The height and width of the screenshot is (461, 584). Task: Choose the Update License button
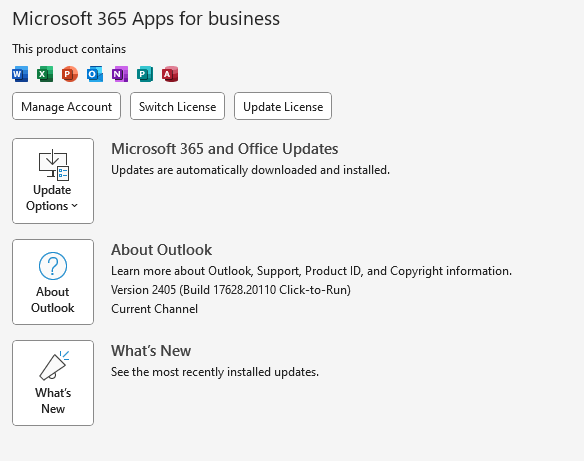(283, 106)
